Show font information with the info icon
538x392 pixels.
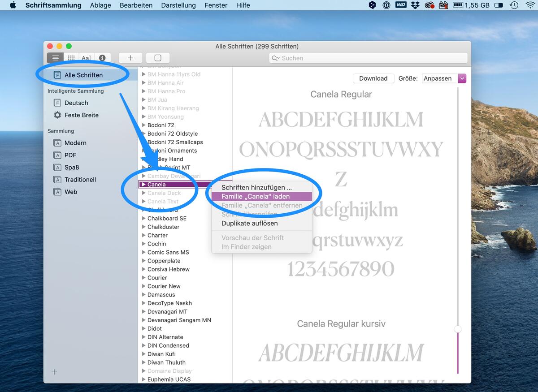pos(102,58)
